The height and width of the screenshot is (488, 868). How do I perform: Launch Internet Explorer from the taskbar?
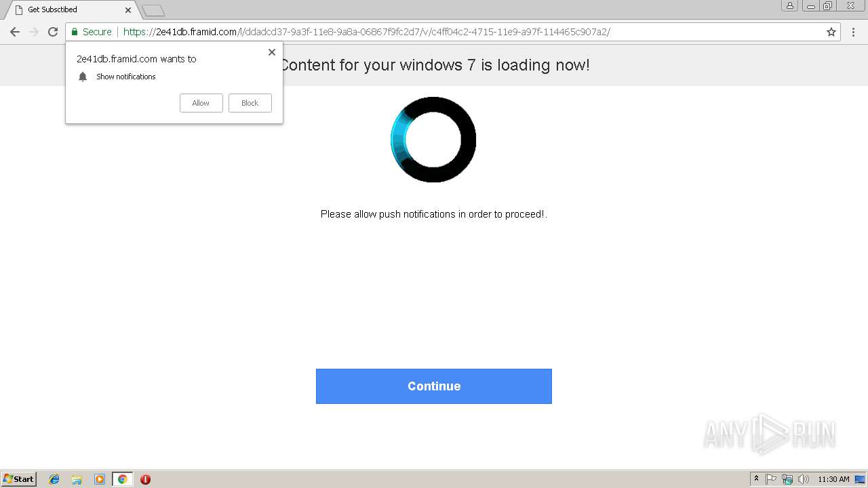point(54,479)
